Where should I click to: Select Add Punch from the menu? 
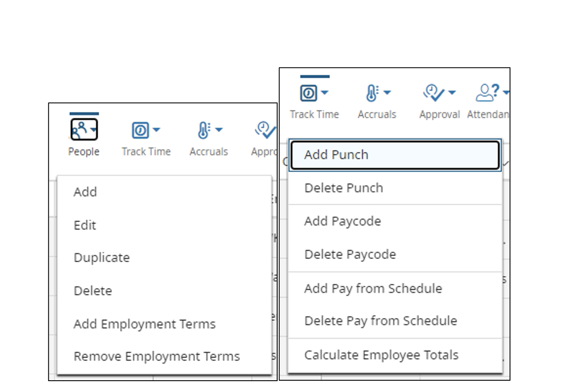coord(336,154)
